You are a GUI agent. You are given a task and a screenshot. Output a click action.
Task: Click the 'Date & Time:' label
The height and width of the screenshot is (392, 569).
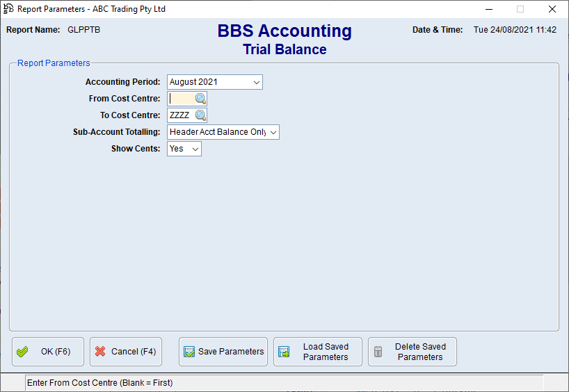click(438, 30)
